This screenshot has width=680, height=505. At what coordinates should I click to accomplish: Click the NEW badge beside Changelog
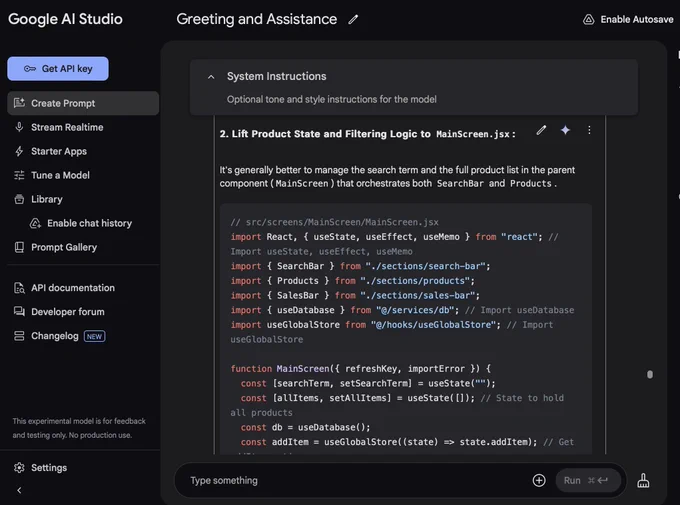click(x=94, y=336)
